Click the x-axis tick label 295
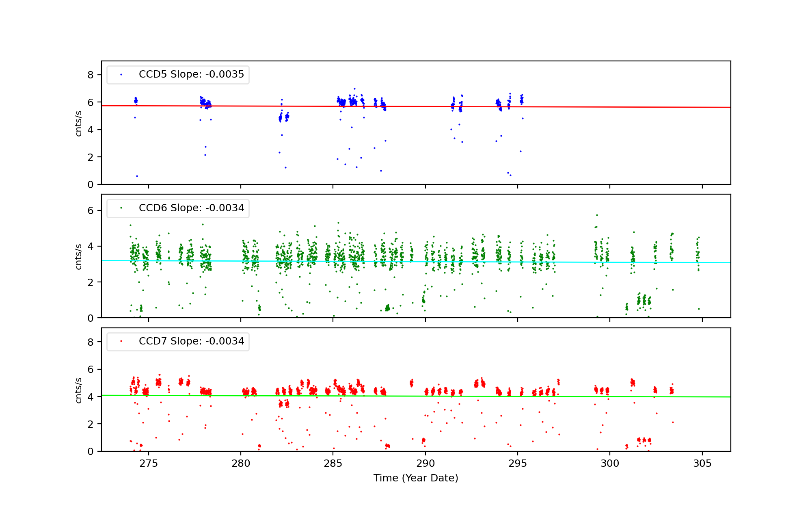This screenshot has width=812, height=507. click(518, 464)
